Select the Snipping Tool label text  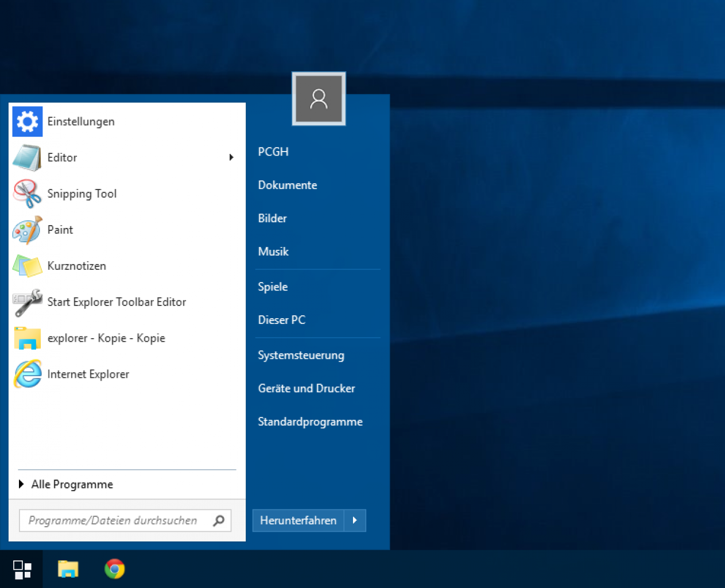click(x=82, y=194)
